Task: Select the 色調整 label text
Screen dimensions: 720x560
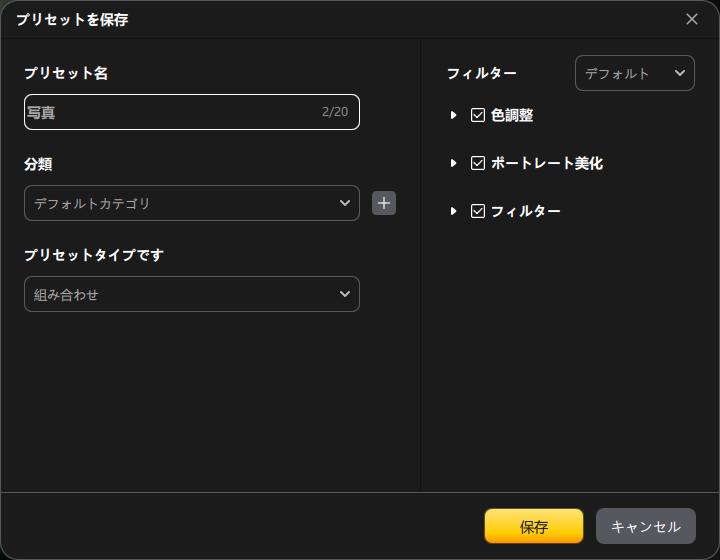Action: pyautogui.click(x=512, y=115)
